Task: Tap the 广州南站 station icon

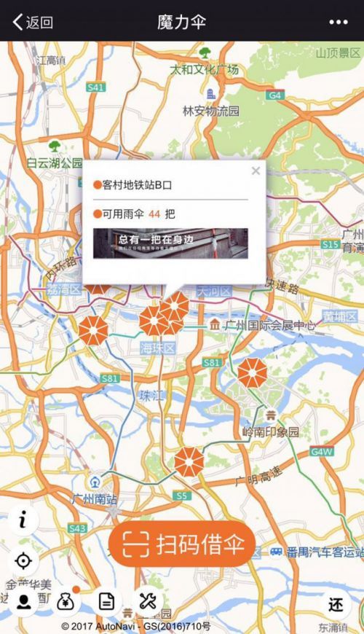Action: click(x=95, y=482)
